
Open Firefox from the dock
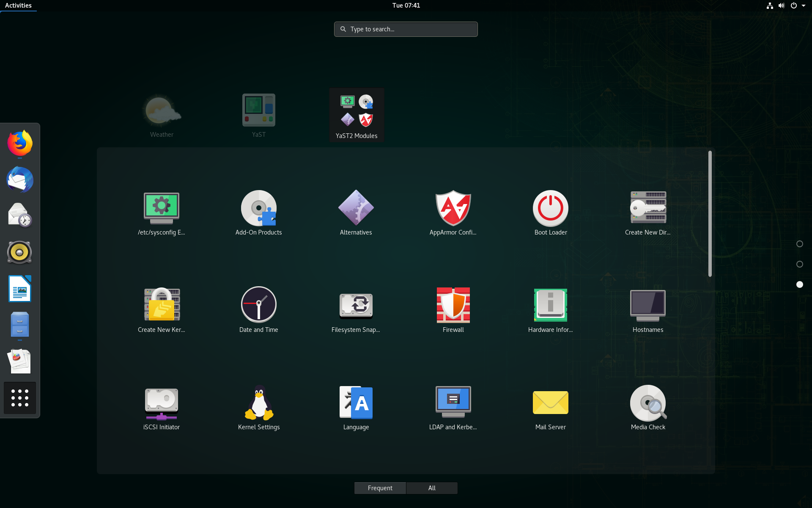coord(20,144)
